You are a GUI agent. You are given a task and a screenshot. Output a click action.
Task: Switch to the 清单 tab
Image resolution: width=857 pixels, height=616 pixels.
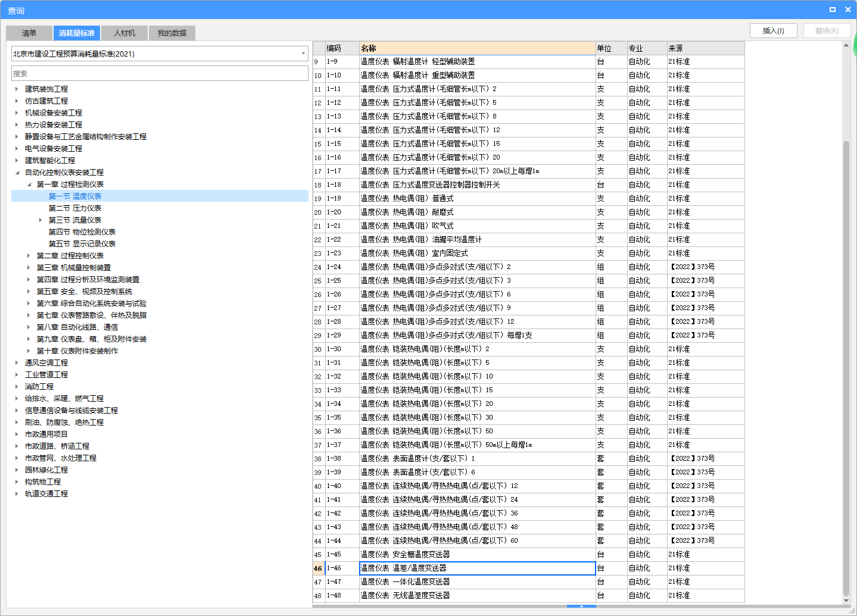29,33
